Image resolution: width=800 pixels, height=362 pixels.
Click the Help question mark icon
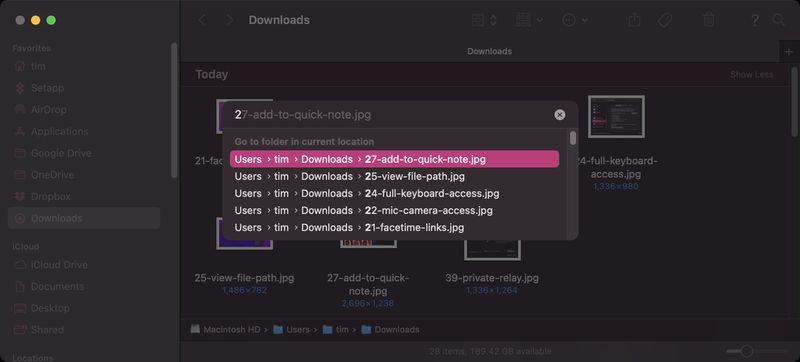click(755, 20)
